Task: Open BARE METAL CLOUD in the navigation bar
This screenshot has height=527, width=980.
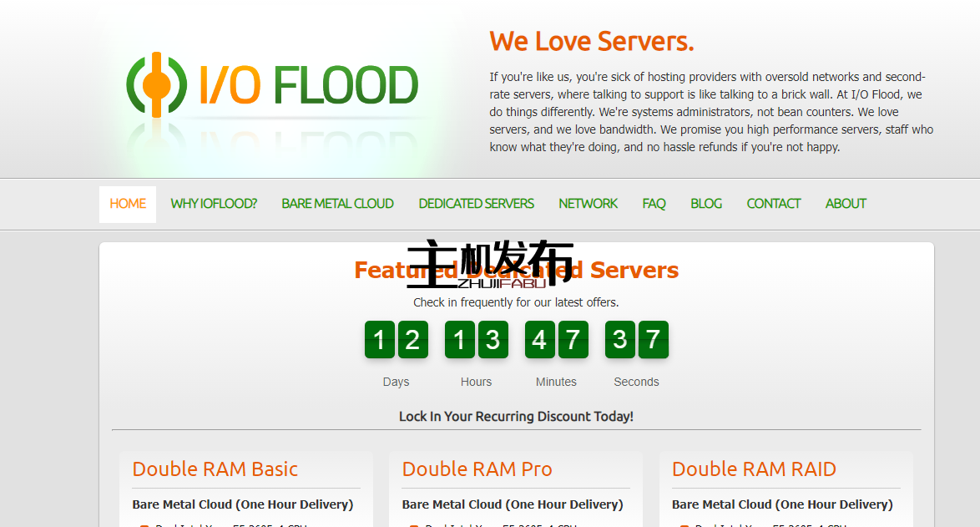Action: pyautogui.click(x=337, y=204)
